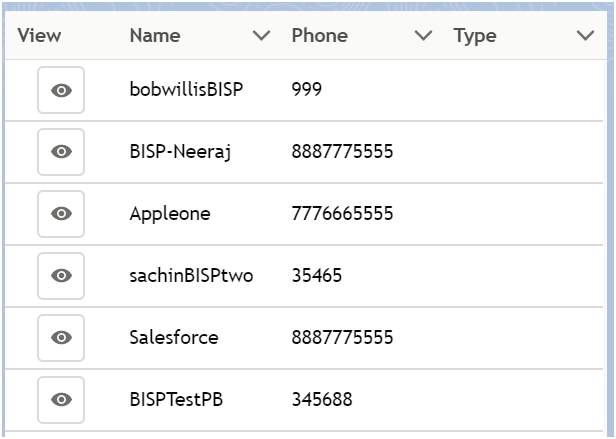Select the Name column header
This screenshot has height=439, width=616.
(155, 35)
